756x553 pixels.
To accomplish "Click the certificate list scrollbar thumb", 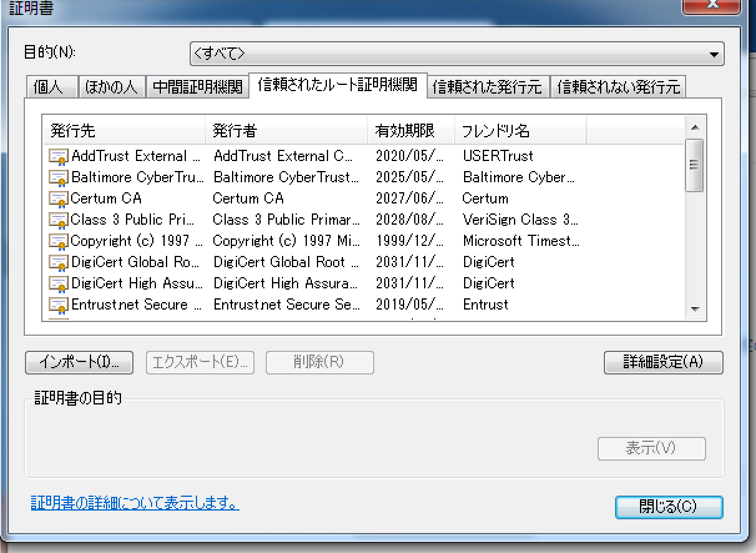I will (695, 165).
